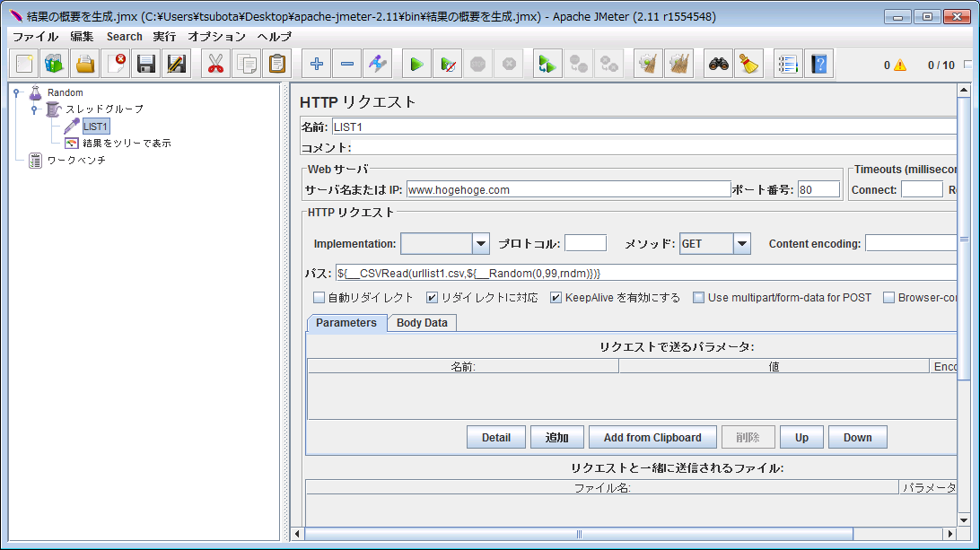This screenshot has width=980, height=550.
Task: Click the horizontal scrollbar thumb
Action: point(579,534)
